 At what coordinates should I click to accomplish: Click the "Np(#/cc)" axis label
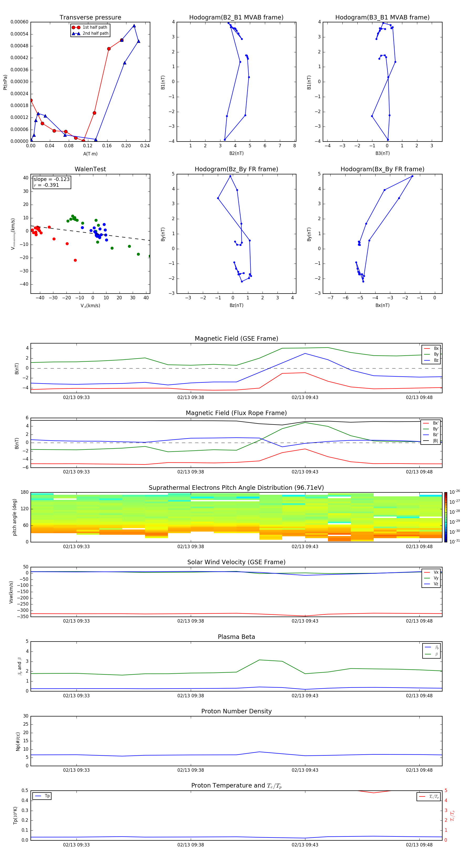18,741
